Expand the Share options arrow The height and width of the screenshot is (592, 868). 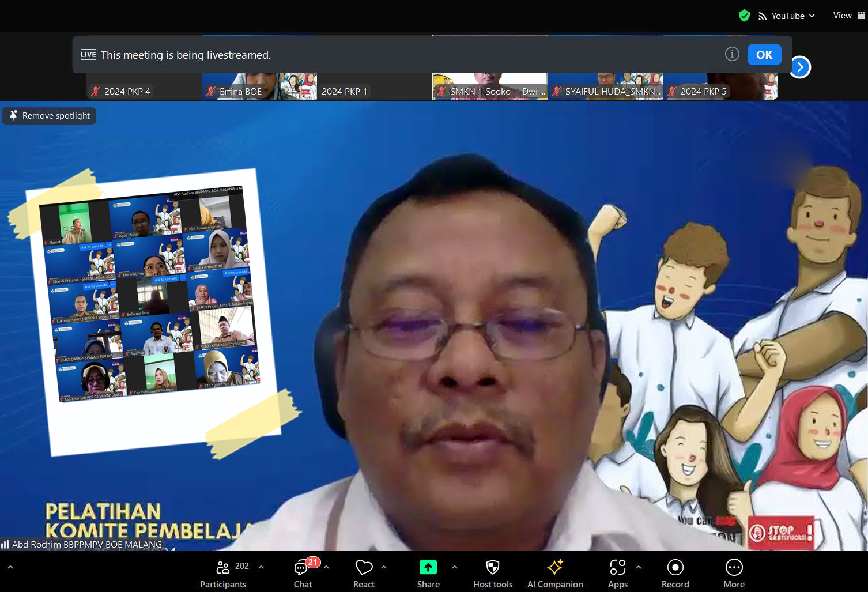[x=455, y=567]
